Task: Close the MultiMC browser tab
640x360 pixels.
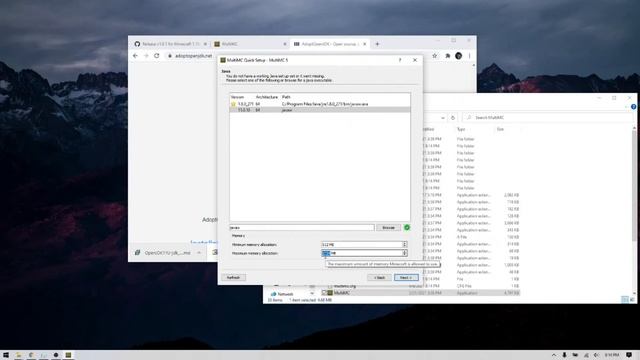Action: pyautogui.click(x=285, y=44)
